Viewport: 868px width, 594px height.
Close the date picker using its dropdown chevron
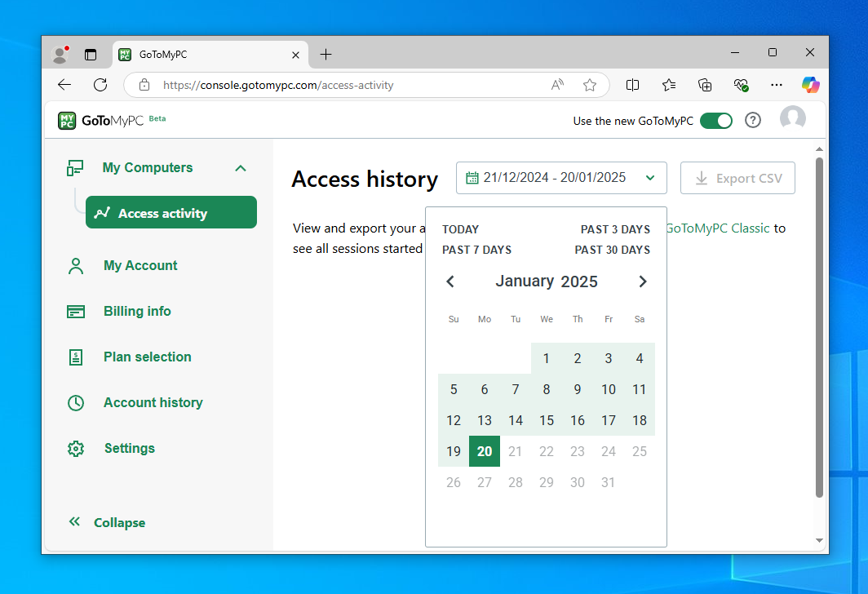click(649, 177)
